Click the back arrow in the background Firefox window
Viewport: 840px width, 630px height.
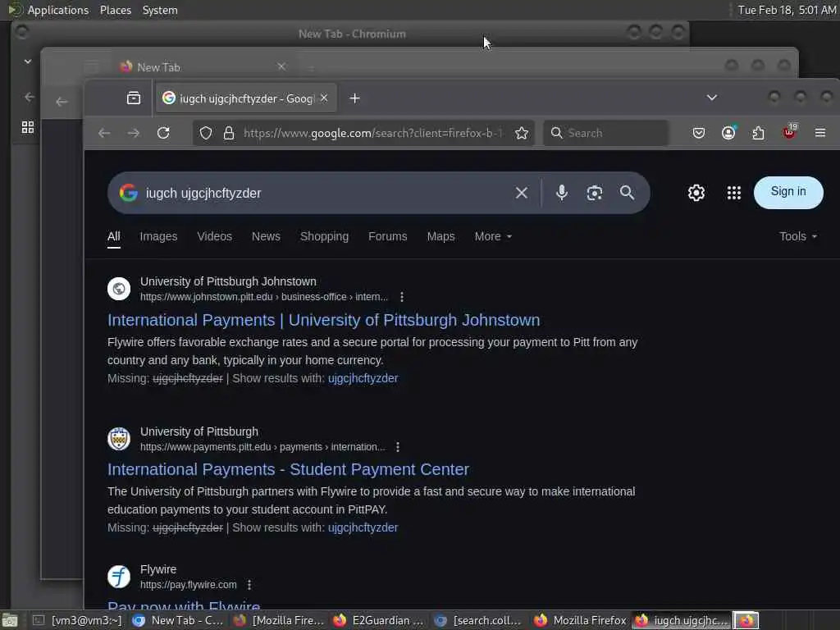click(62, 102)
